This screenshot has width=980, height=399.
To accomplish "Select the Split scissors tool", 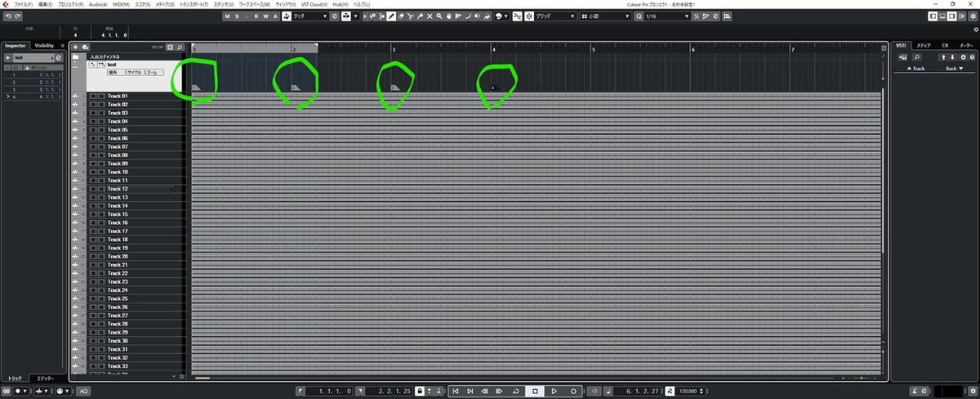I will [410, 16].
